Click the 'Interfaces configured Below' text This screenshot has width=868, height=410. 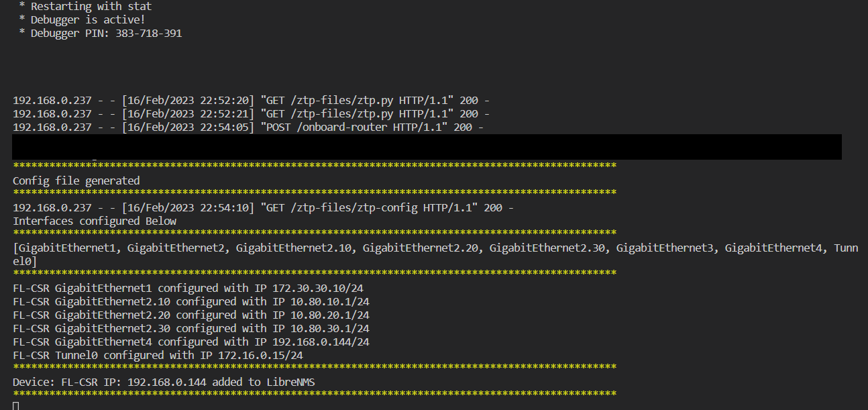[95, 221]
